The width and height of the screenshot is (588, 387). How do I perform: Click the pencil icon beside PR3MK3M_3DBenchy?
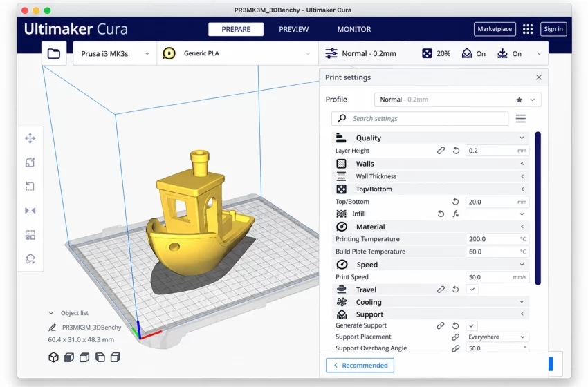[53, 328]
